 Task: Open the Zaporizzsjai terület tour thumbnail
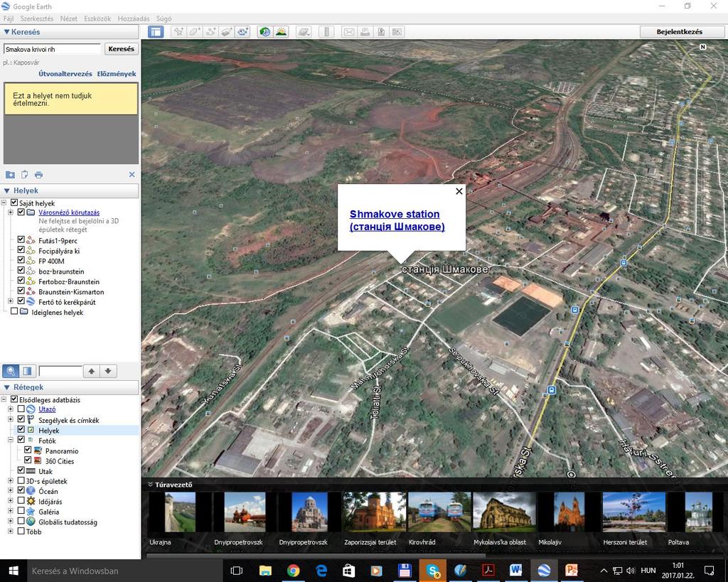374,512
